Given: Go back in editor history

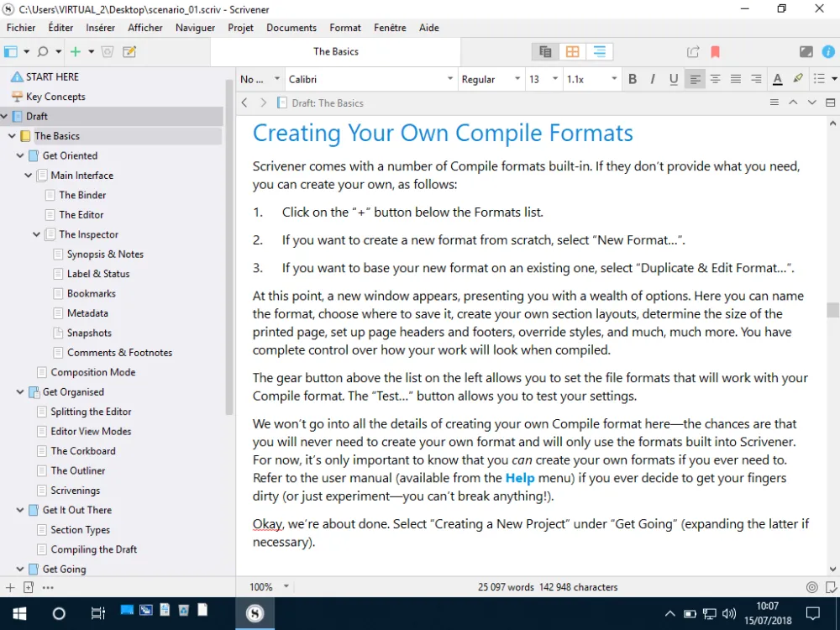Looking at the screenshot, I should point(244,102).
